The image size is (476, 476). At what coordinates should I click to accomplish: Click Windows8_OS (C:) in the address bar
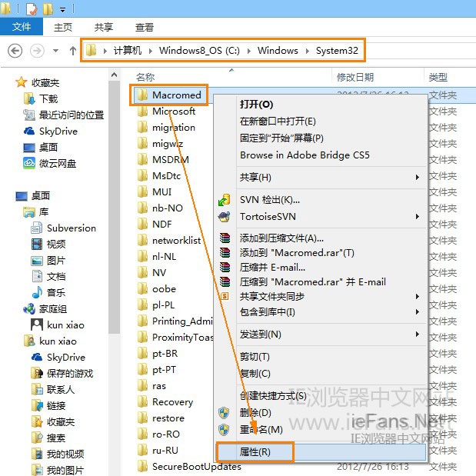click(x=199, y=51)
